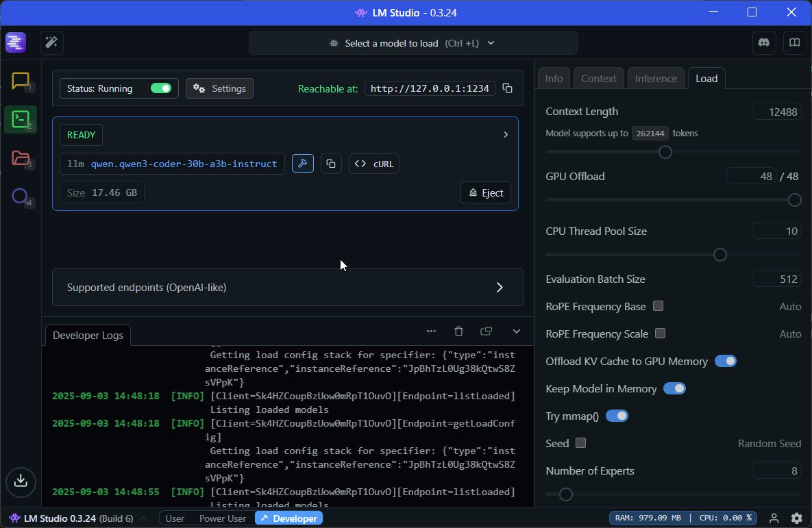Copy the model identifier qwen3-coder
This screenshot has width=812, height=528.
(331, 164)
